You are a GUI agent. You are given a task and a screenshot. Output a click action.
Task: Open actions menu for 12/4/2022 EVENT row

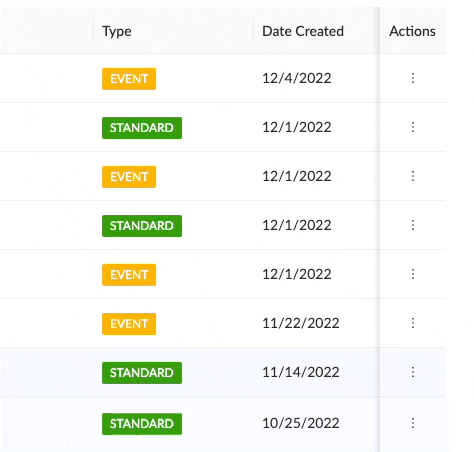pyautogui.click(x=413, y=78)
